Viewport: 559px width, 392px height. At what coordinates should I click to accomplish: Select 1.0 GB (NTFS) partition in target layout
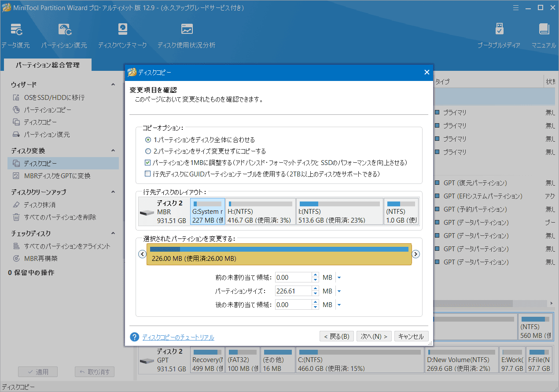tap(401, 211)
